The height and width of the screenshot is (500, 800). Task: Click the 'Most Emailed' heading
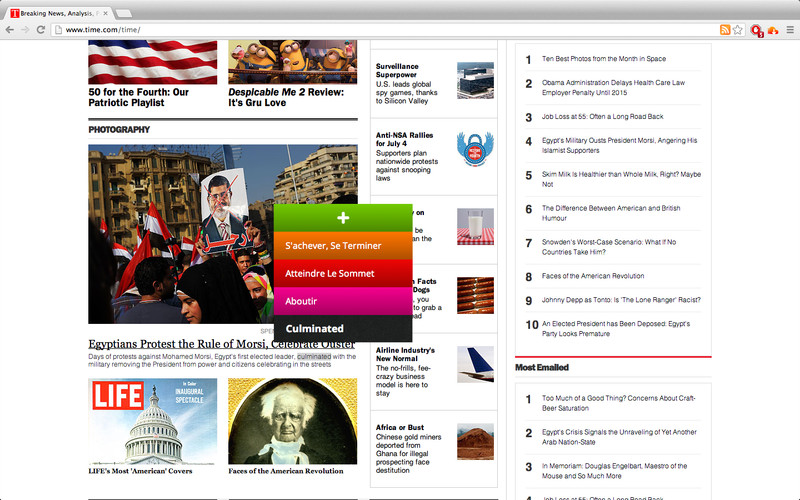(x=542, y=367)
